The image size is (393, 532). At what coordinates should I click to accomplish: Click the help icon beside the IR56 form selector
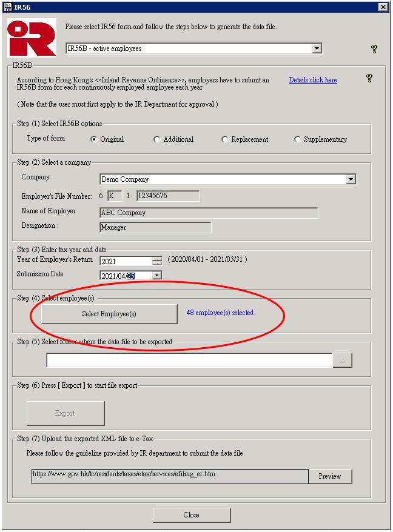pos(374,49)
